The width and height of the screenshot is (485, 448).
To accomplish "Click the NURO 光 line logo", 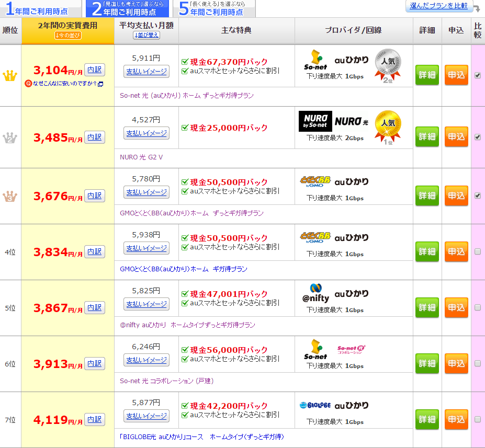I will click(x=352, y=121).
